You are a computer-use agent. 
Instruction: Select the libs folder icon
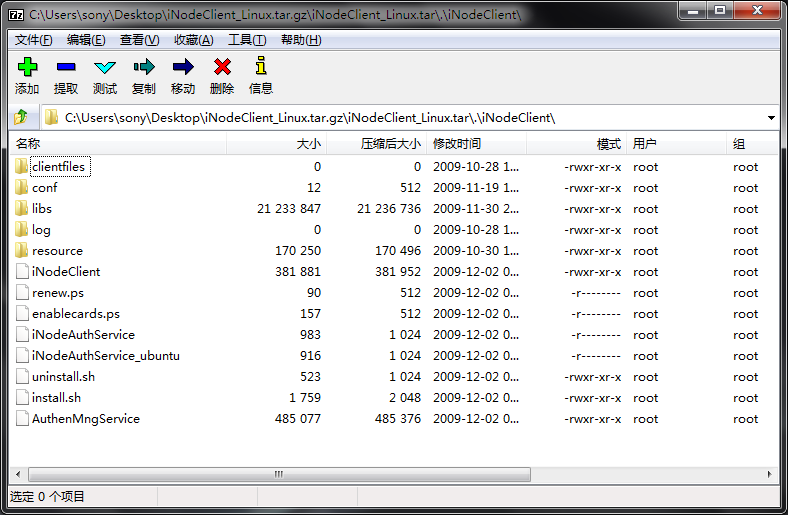click(x=21, y=209)
